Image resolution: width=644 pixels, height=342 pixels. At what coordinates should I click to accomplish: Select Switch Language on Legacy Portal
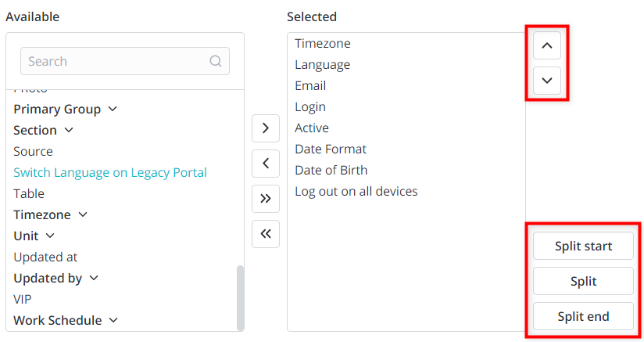click(x=110, y=172)
